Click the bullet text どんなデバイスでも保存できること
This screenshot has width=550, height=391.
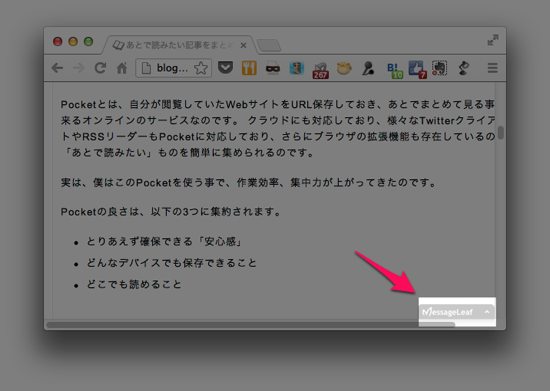172,263
